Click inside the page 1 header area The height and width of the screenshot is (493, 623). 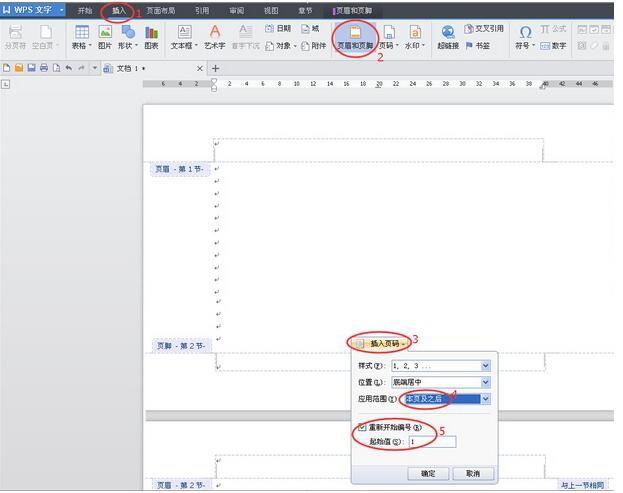pos(378,150)
